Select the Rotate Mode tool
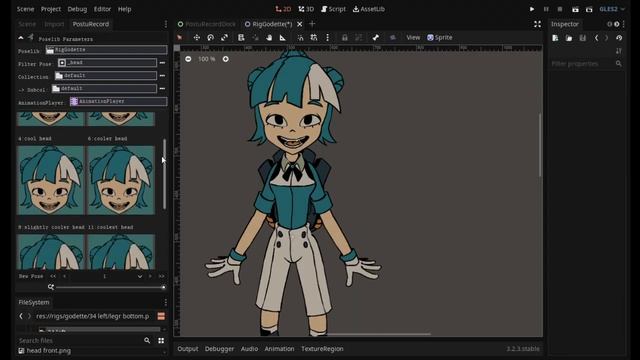Screen dimensions: 640x360 point(211,38)
